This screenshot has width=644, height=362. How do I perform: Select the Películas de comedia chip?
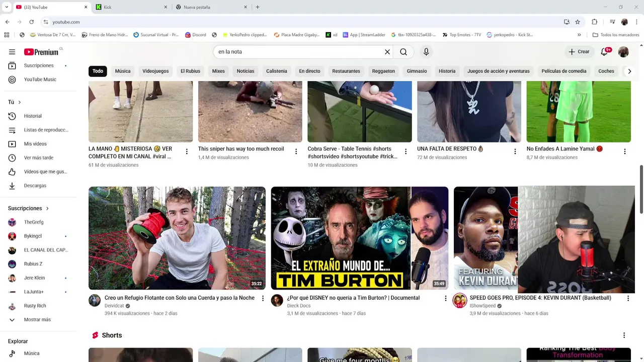pos(564,71)
